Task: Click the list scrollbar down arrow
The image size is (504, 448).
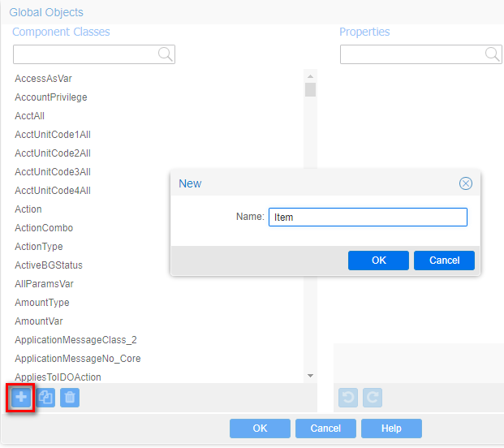Action: [x=310, y=376]
